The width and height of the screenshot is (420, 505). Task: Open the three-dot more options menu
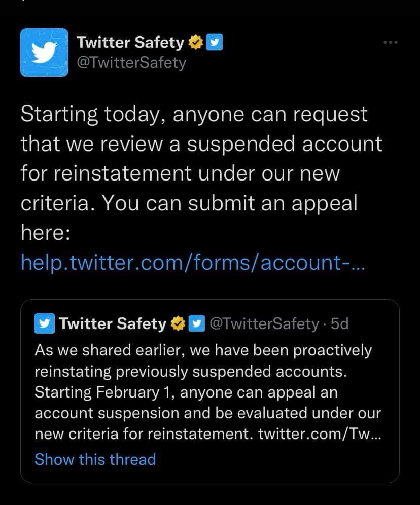click(391, 42)
